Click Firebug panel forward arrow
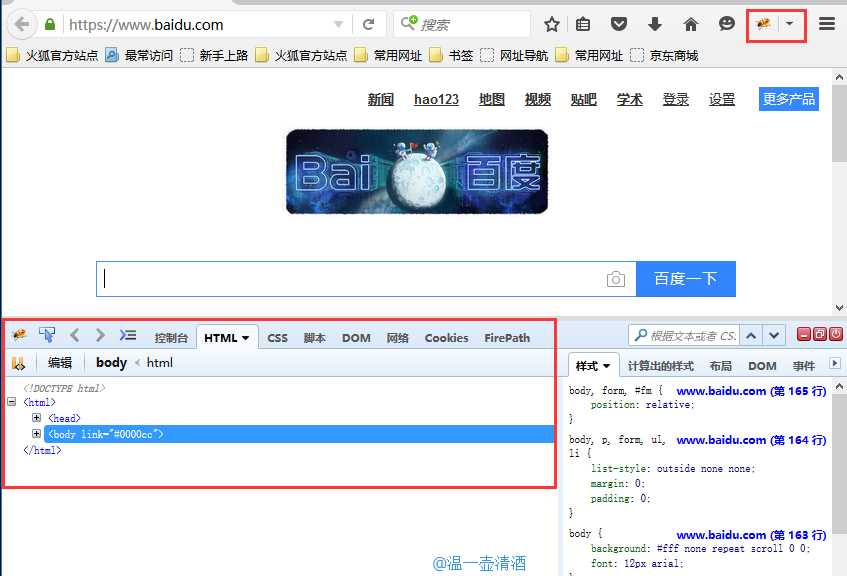This screenshot has width=847, height=576. (99, 335)
